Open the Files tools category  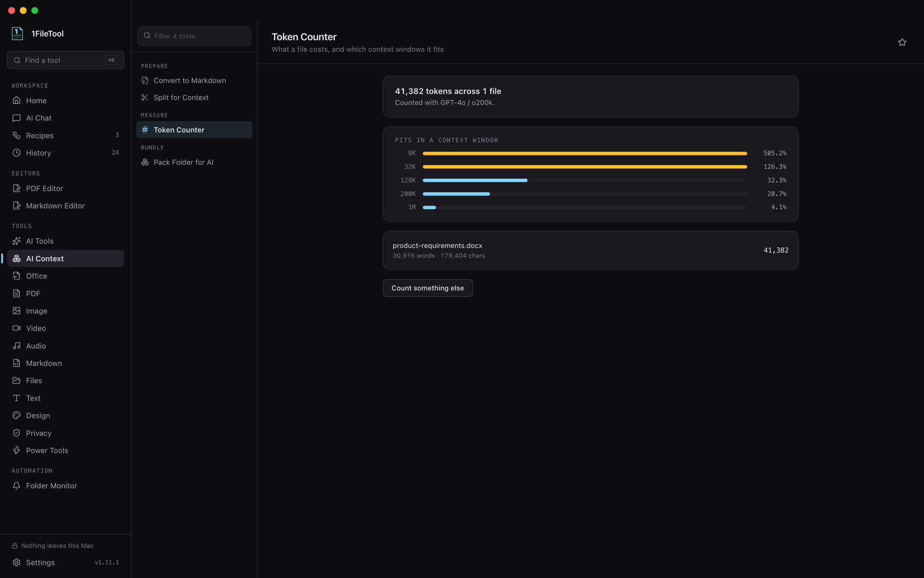(x=65, y=381)
